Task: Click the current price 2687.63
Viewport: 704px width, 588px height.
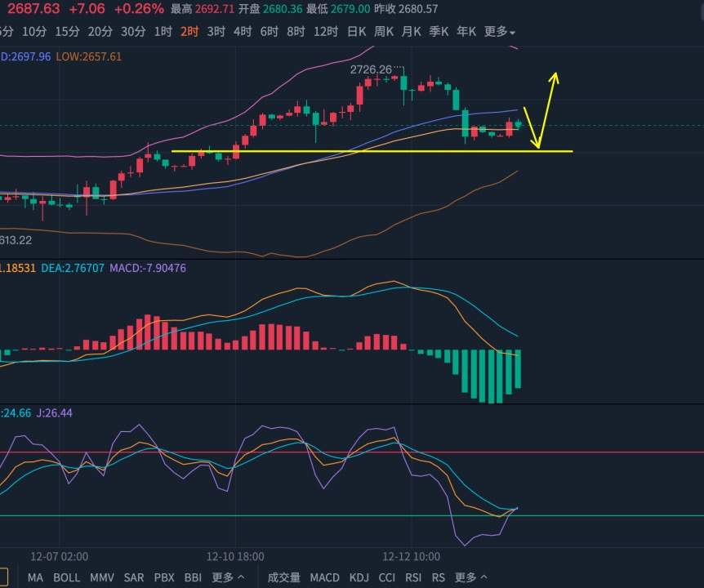Action: pyautogui.click(x=33, y=8)
